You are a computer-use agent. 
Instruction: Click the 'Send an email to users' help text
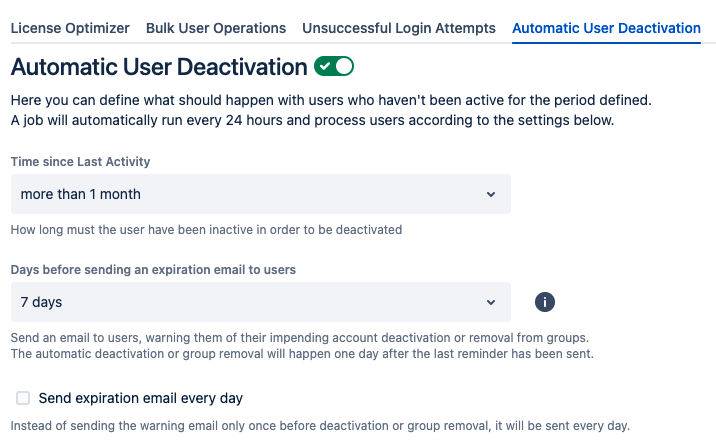pyautogui.click(x=300, y=338)
